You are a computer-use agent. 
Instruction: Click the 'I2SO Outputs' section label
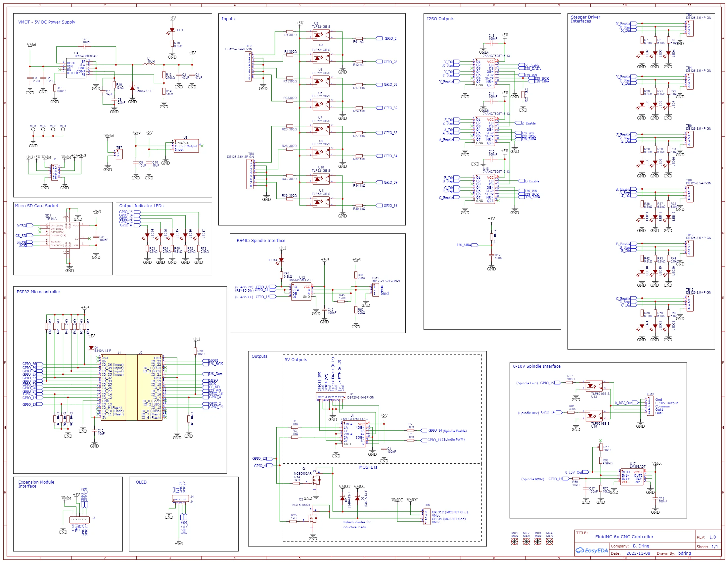tap(441, 19)
